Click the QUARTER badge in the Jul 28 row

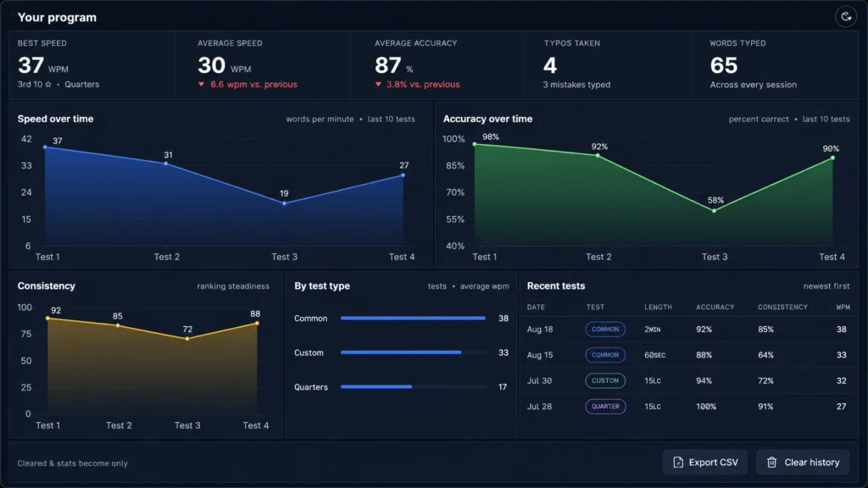[x=605, y=406]
